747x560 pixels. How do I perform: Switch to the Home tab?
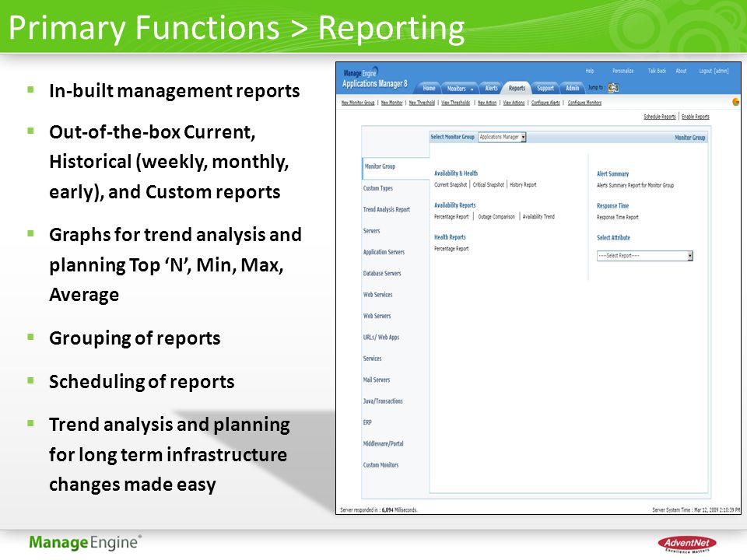(429, 88)
